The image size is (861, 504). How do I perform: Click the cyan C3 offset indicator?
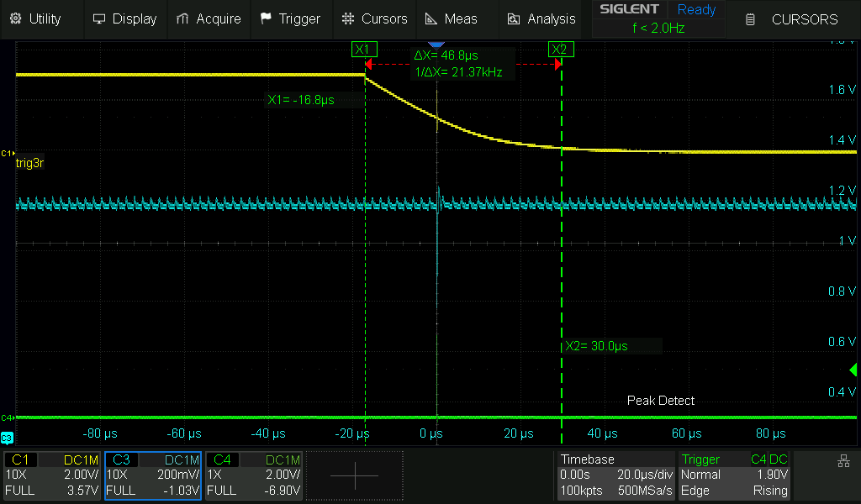[7, 438]
